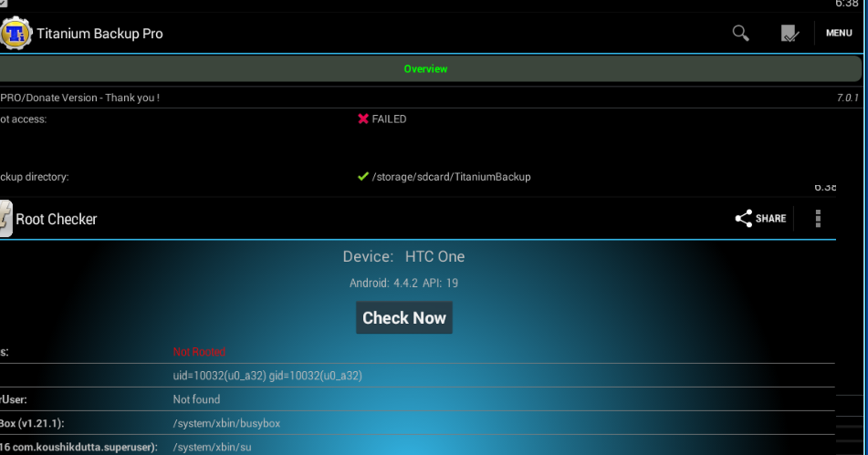Screen dimensions: 868x455
Task: Click the Root Checker app icon
Action: [x=6, y=219]
